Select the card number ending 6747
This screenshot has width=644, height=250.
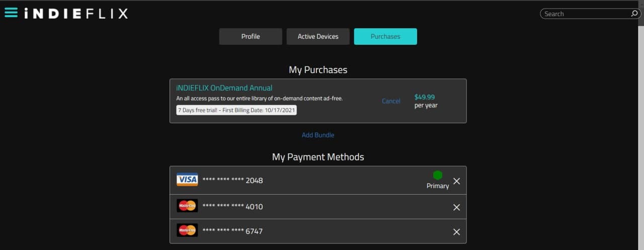(x=232, y=231)
